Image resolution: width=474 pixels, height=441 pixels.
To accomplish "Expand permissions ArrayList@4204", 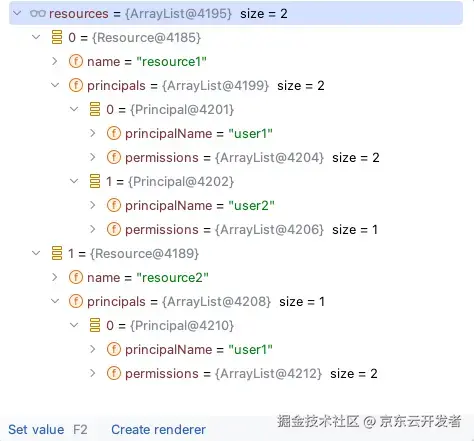I will point(93,157).
